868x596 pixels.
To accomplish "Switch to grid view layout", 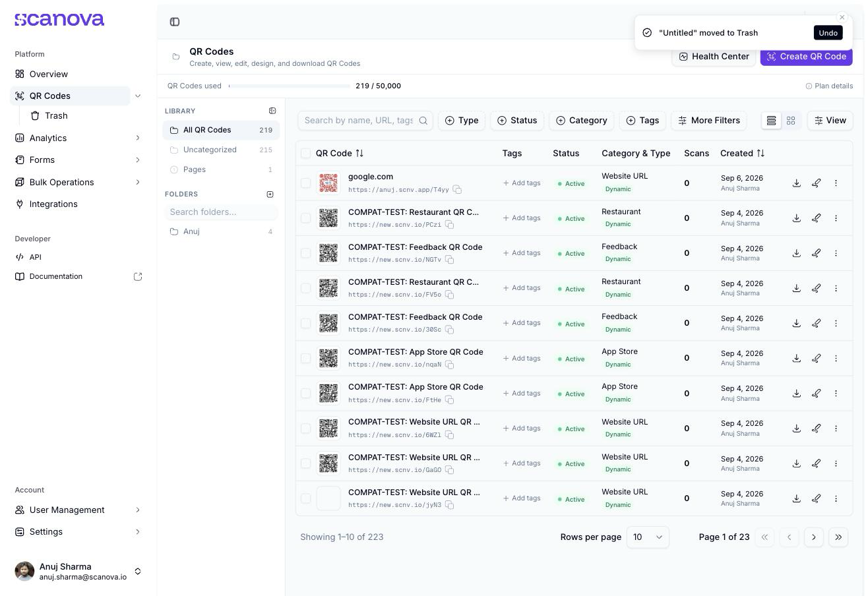I will (791, 121).
